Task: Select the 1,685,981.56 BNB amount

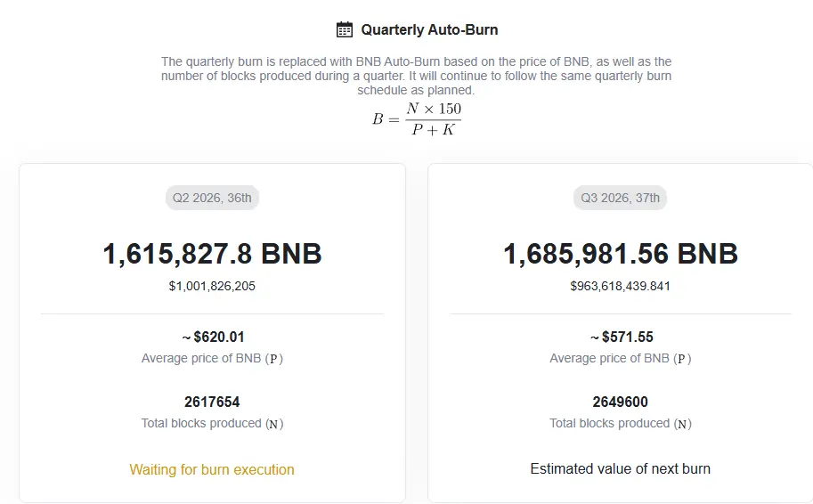Action: pos(621,254)
